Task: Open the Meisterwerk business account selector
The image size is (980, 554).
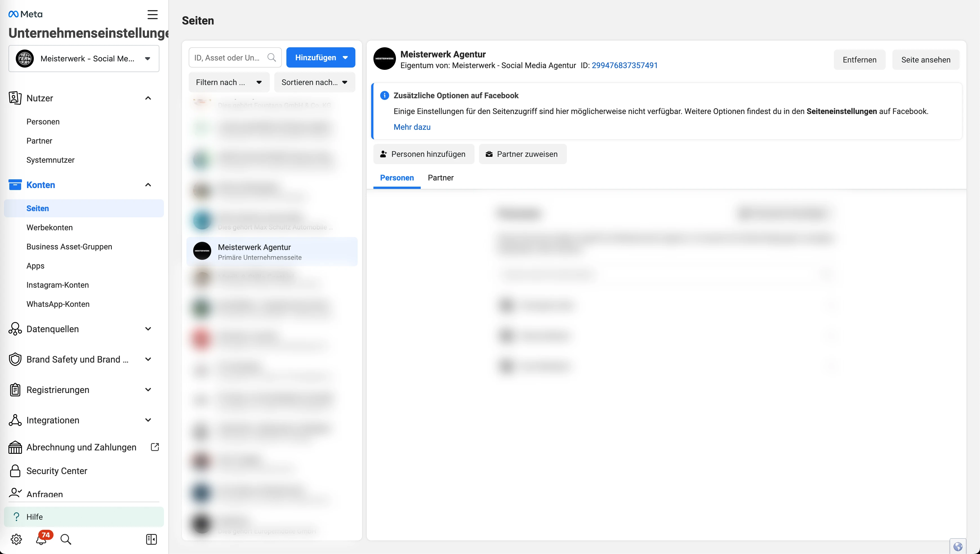Action: click(x=84, y=59)
